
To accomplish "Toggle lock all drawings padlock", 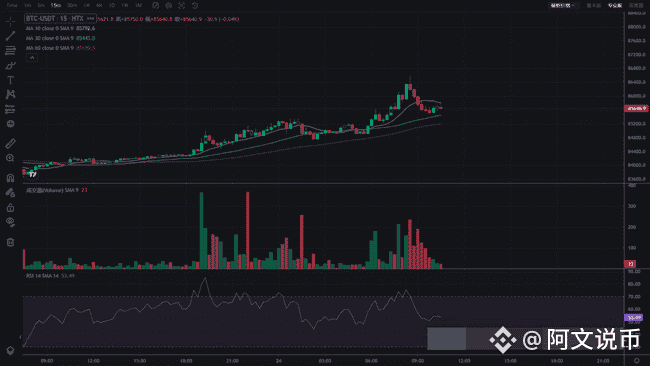I will click(x=10, y=207).
